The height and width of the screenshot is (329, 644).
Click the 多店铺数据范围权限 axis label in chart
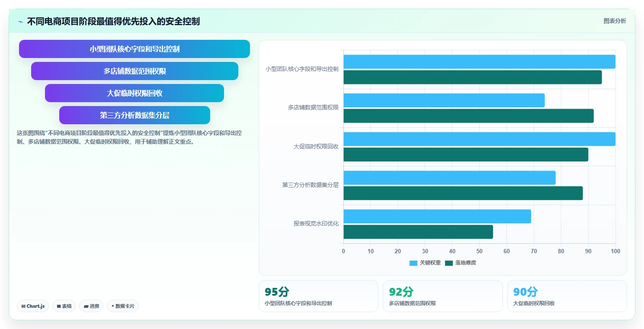pos(313,108)
